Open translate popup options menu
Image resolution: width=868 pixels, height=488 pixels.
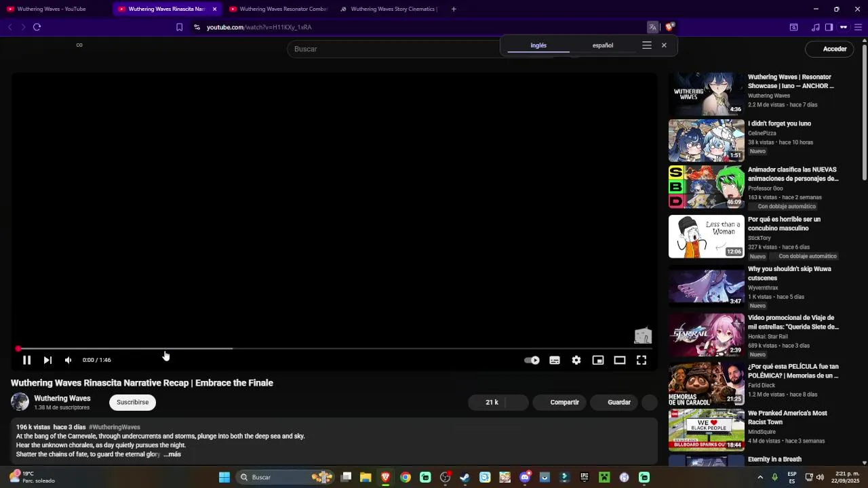click(x=647, y=45)
